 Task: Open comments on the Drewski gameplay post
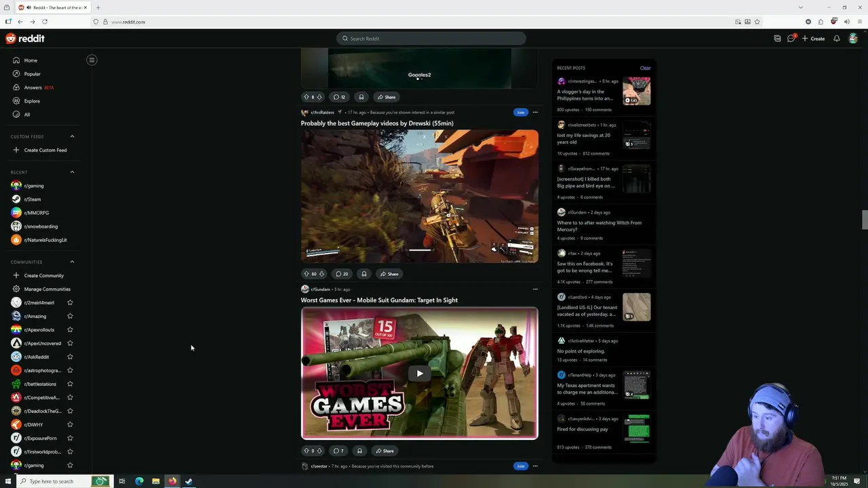click(342, 274)
